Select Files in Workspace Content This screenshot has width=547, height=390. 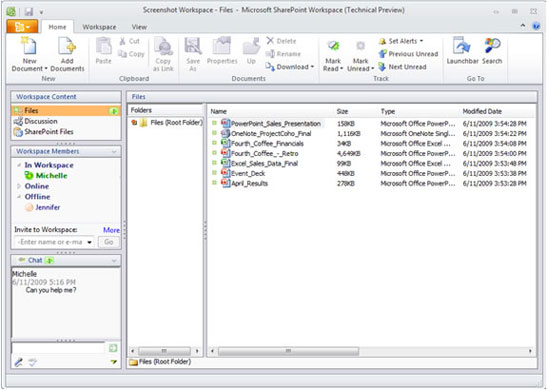click(x=66, y=111)
